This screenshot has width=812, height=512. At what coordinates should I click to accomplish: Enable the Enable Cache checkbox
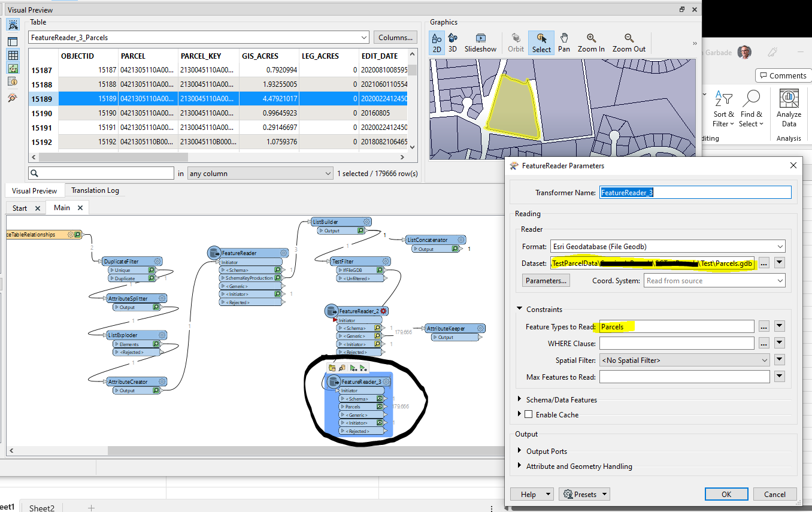pyautogui.click(x=528, y=414)
